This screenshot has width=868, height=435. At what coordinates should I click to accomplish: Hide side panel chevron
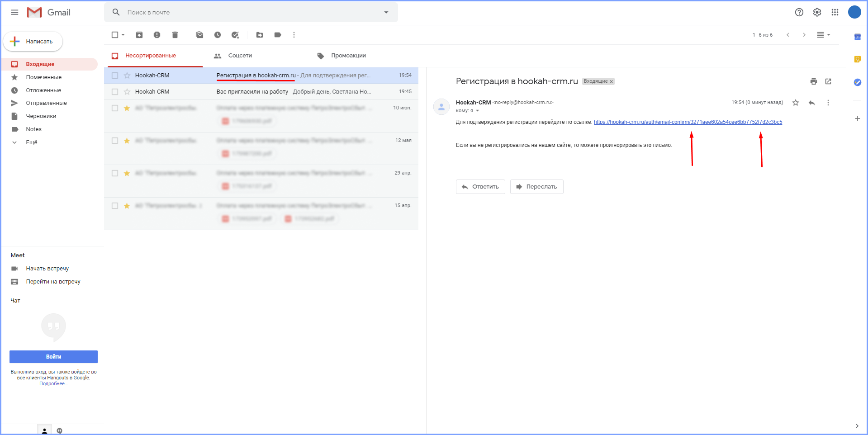coord(857,426)
